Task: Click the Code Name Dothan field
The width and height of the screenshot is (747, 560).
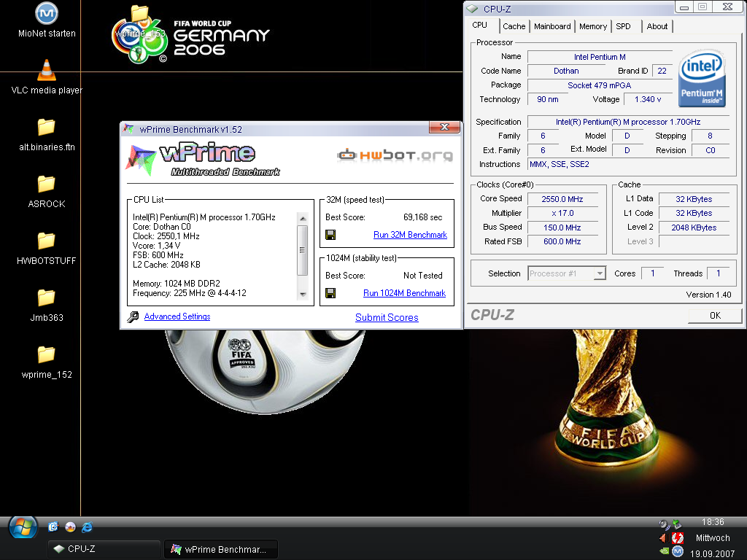Action: (x=566, y=71)
